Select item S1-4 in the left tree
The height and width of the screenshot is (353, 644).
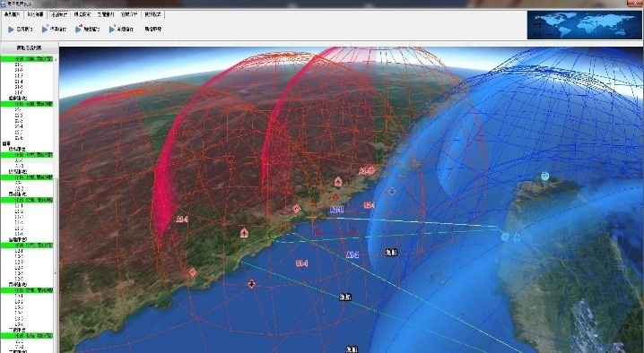click(x=19, y=82)
